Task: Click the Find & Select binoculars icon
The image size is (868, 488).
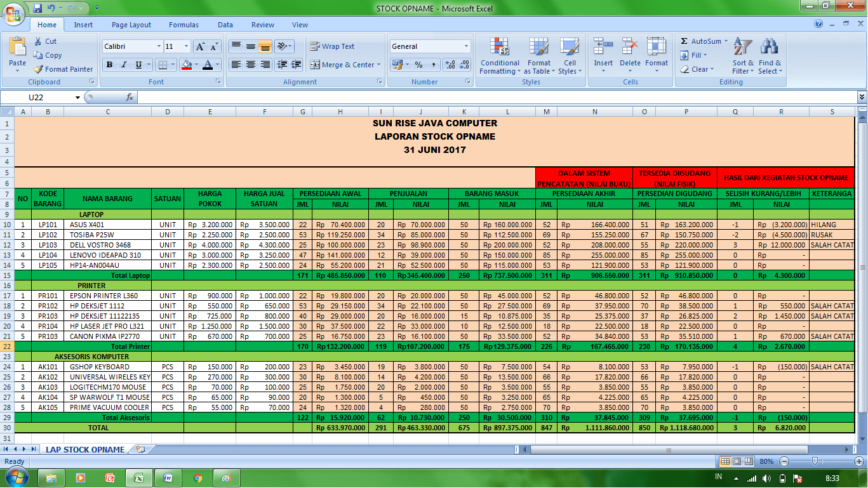Action: tap(770, 47)
